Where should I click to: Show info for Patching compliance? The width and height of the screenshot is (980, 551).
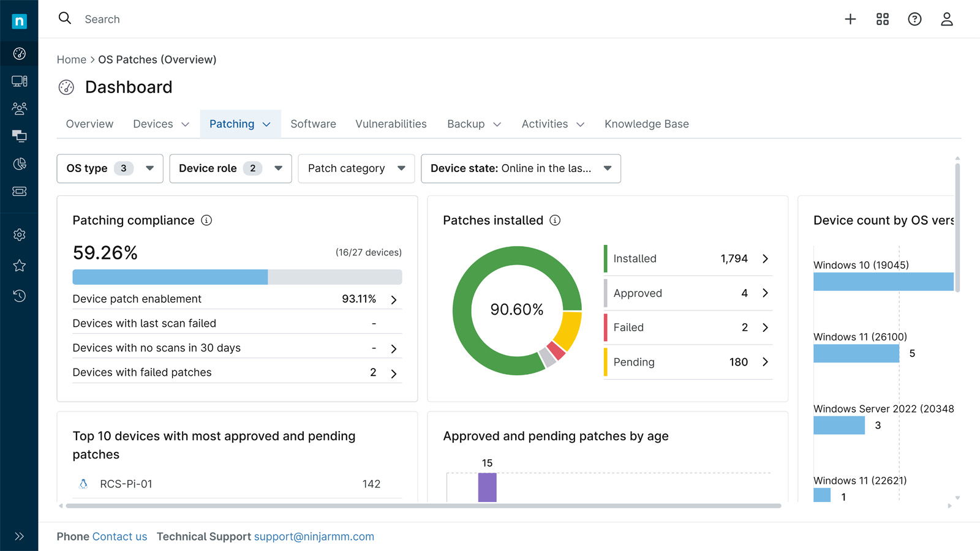click(206, 220)
